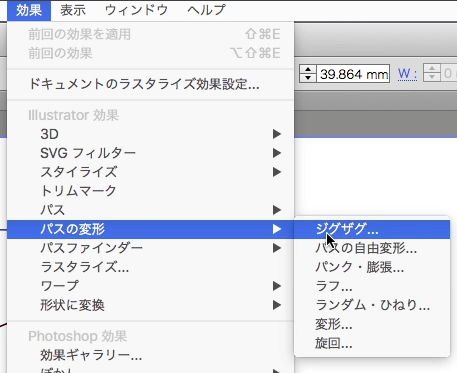
Task: Click the 39.864 mm value field
Action: pyautogui.click(x=354, y=74)
